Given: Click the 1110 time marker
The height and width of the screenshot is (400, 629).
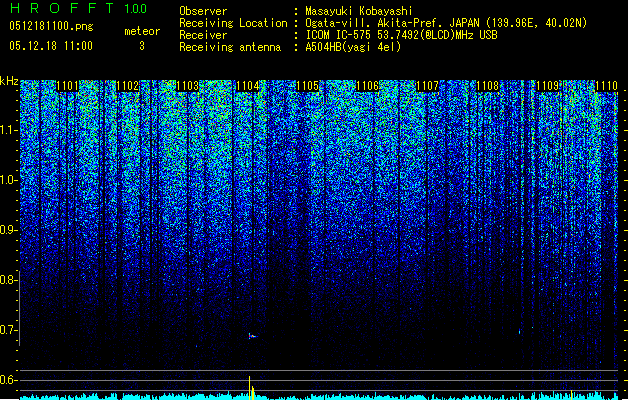Looking at the screenshot, I should click(607, 86).
